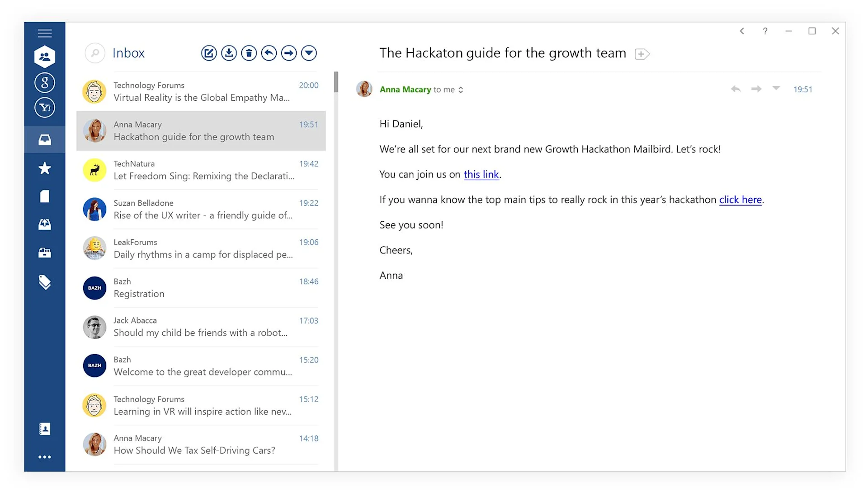Open the starred messages folder
The height and width of the screenshot is (496, 868).
point(45,168)
